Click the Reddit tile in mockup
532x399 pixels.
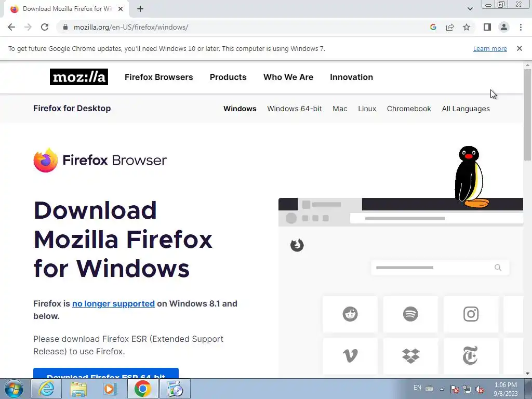350,314
